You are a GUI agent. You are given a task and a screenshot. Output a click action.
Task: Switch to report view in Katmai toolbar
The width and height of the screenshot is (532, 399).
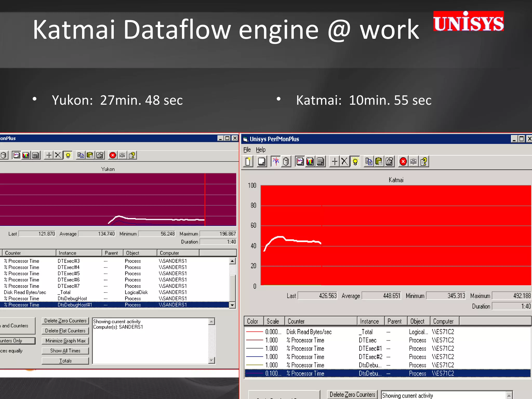pyautogui.click(x=321, y=162)
